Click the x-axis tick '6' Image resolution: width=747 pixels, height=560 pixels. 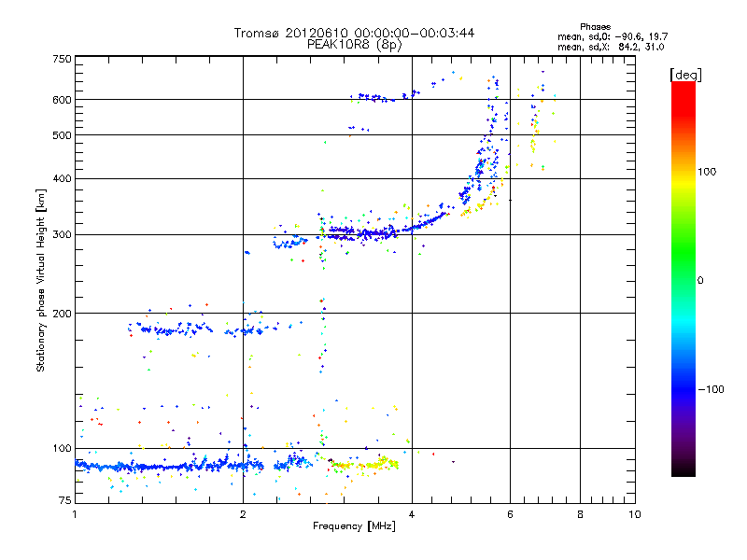(510, 514)
